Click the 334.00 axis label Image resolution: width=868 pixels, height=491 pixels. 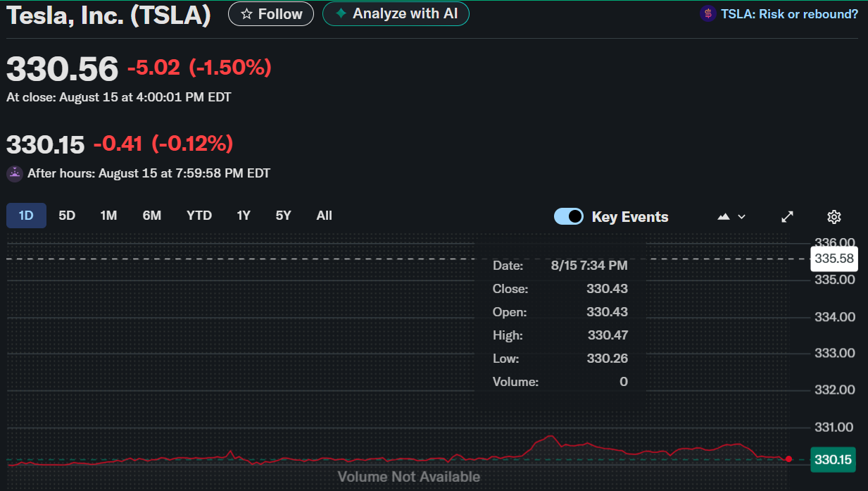coord(835,317)
